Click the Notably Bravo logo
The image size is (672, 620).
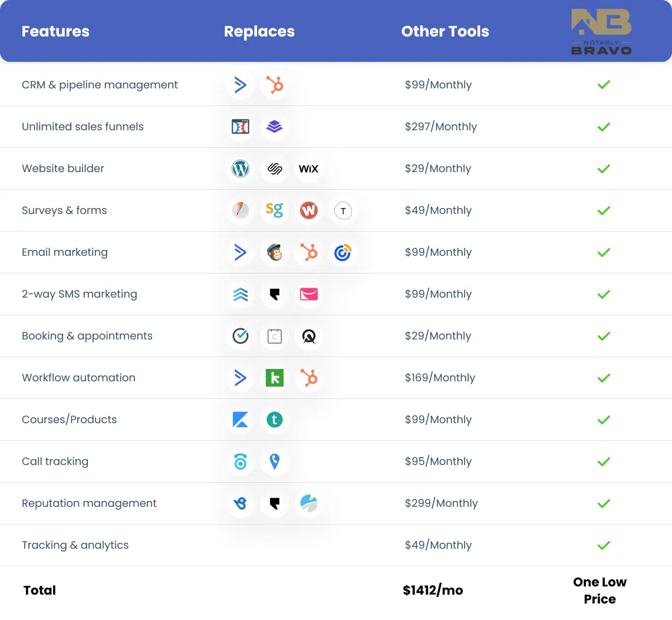[x=601, y=31]
